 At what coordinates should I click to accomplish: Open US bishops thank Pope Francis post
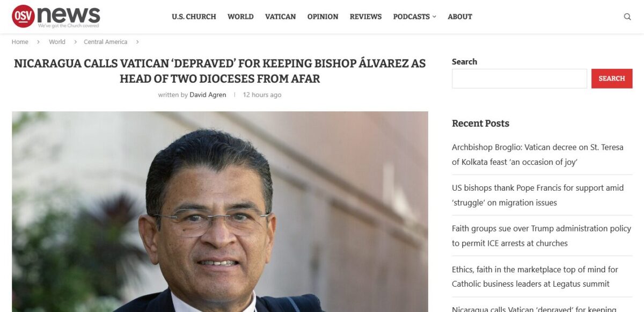tap(538, 195)
